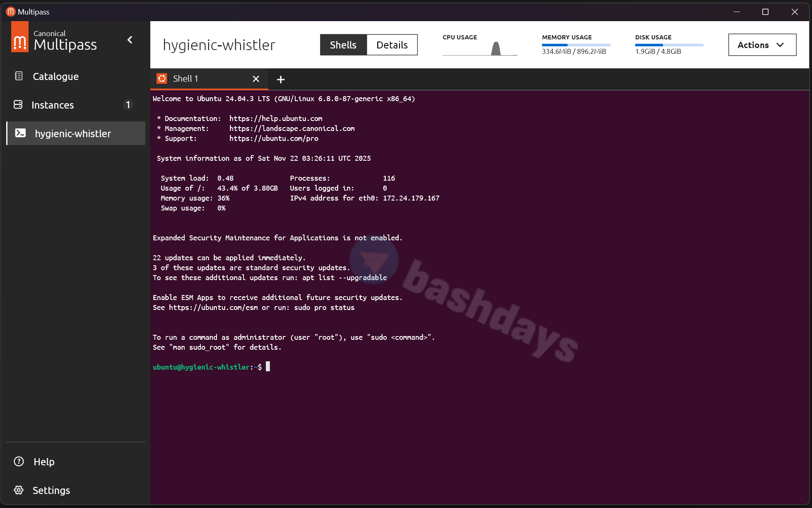Click the instance count badge
The width and height of the screenshot is (812, 508).
(x=128, y=105)
